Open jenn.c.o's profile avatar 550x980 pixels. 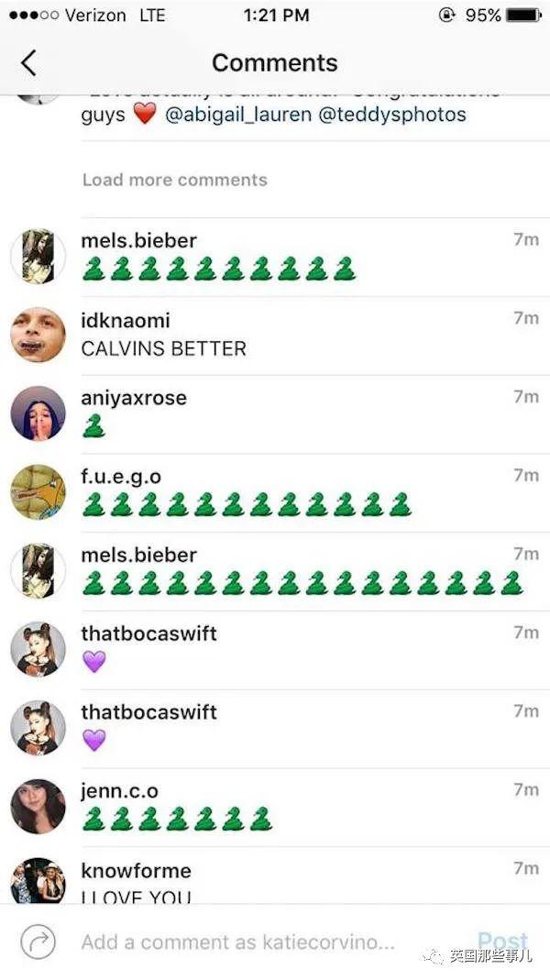pos(38,806)
